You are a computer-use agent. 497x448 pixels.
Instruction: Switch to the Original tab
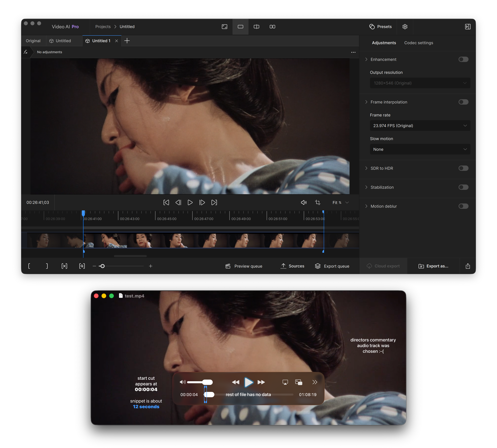point(33,41)
